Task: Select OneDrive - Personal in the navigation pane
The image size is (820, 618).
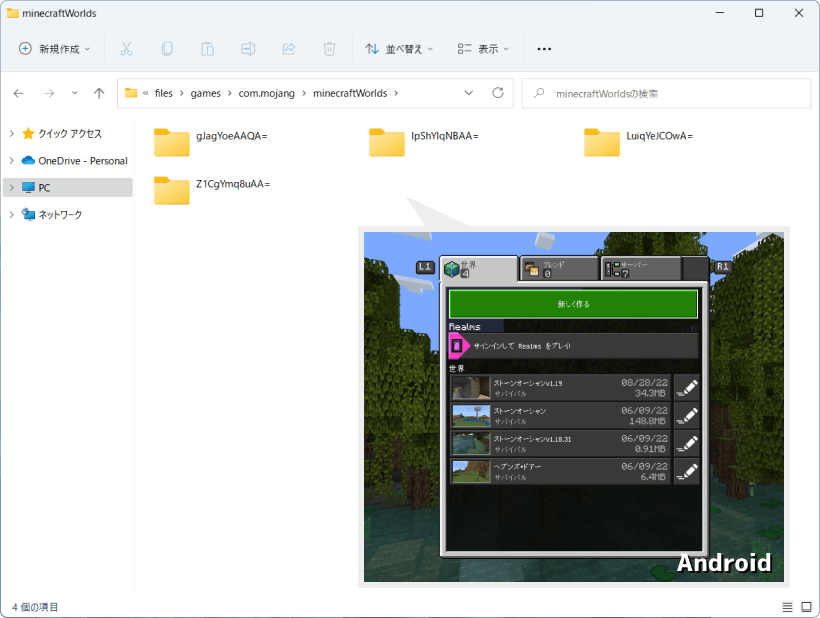Action: pyautogui.click(x=83, y=161)
